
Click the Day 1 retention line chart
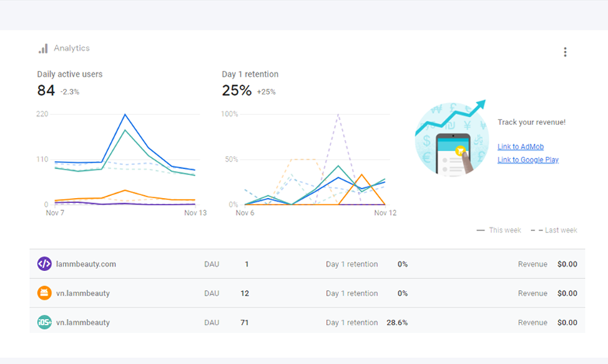click(309, 163)
